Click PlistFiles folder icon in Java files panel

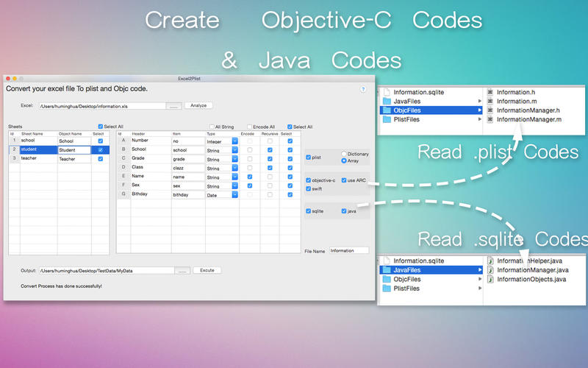coord(387,289)
